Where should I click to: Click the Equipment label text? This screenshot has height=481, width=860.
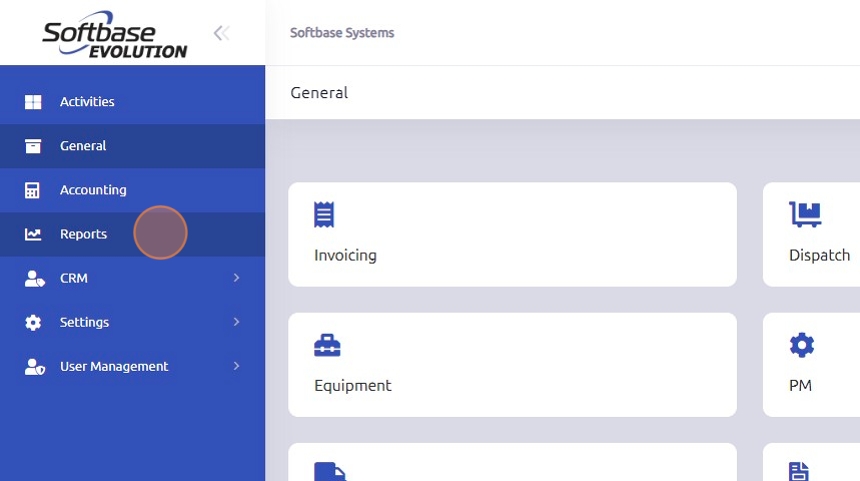353,386
